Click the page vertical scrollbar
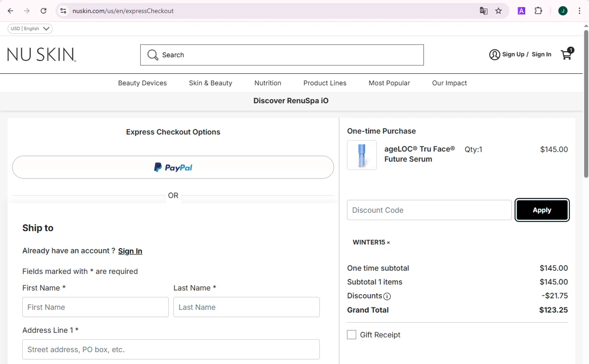Image resolution: width=589 pixels, height=364 pixels. pos(586,104)
